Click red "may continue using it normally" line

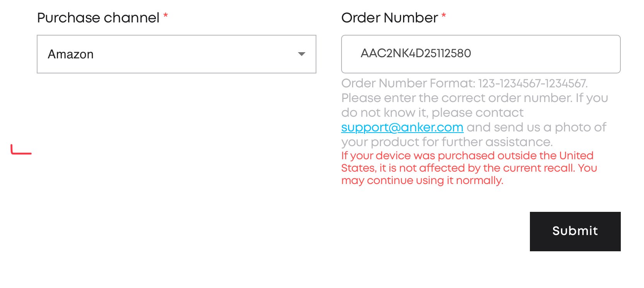(x=422, y=180)
